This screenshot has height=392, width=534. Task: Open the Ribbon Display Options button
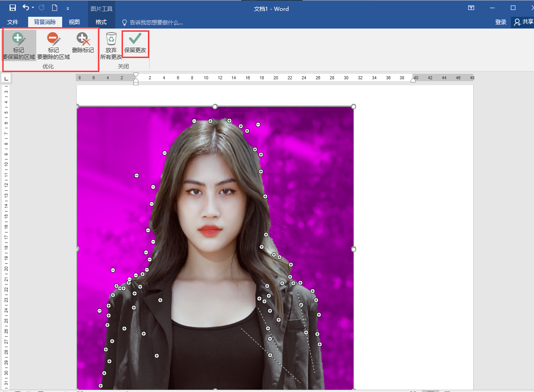coord(471,8)
